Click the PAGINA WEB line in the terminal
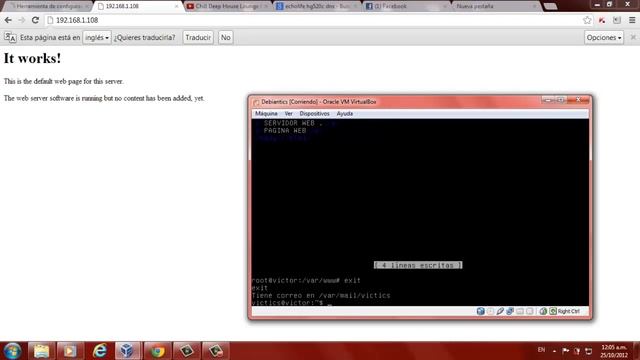Viewport: 640px width, 360px height. [x=285, y=131]
